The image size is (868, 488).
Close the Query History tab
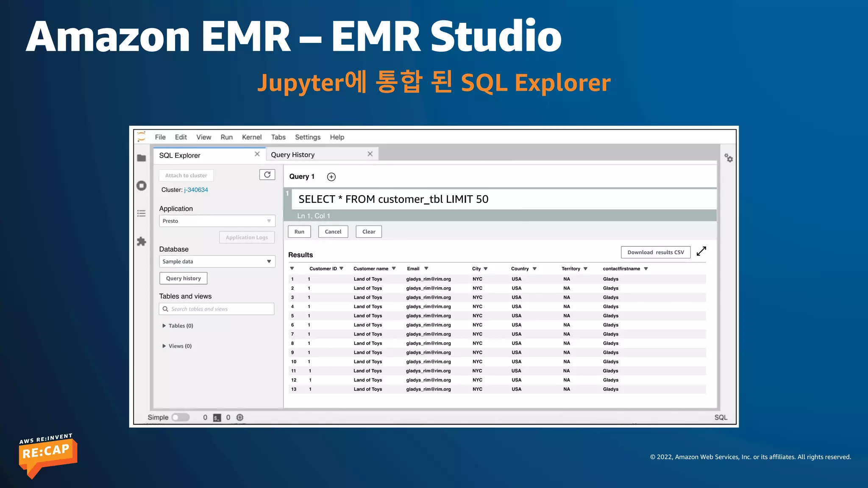pos(370,154)
